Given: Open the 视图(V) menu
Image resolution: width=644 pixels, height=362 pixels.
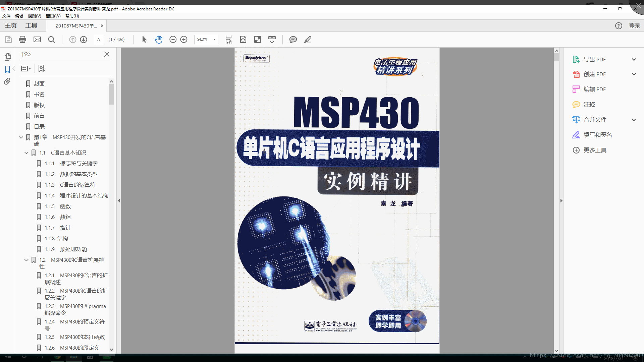Looking at the screenshot, I should point(34,16).
